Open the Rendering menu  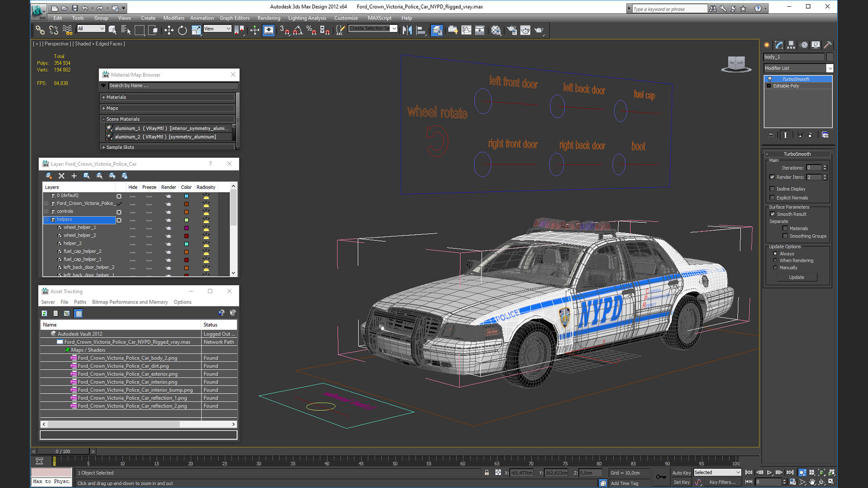[269, 18]
